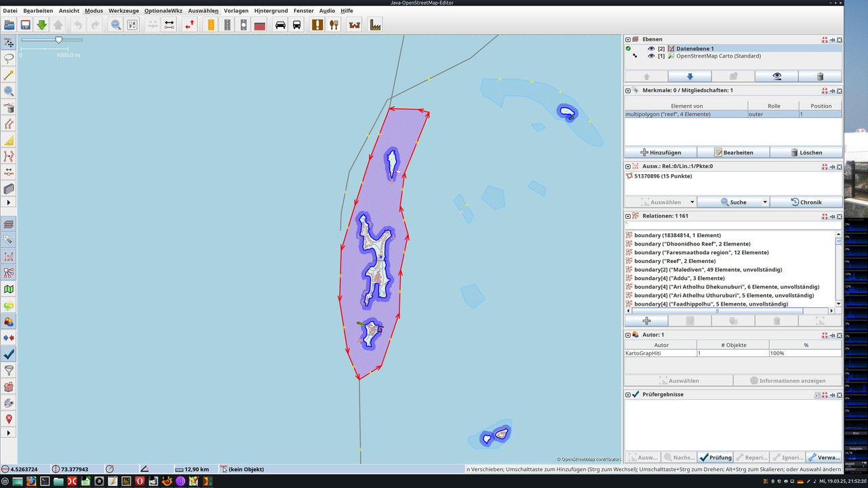Click the Chronik button
This screenshot has width=868, height=488.
[x=806, y=202]
